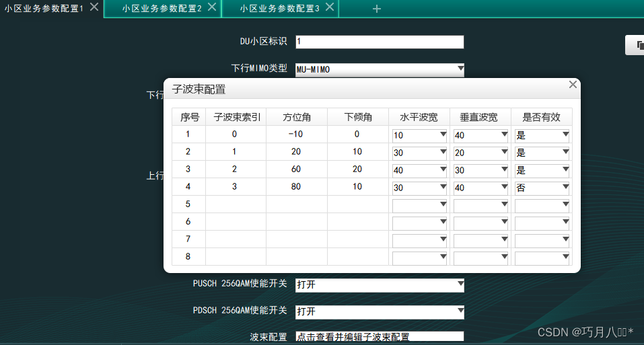Open empty 是否有效 dropdown in row 5
This screenshot has height=345, width=644.
[542, 205]
